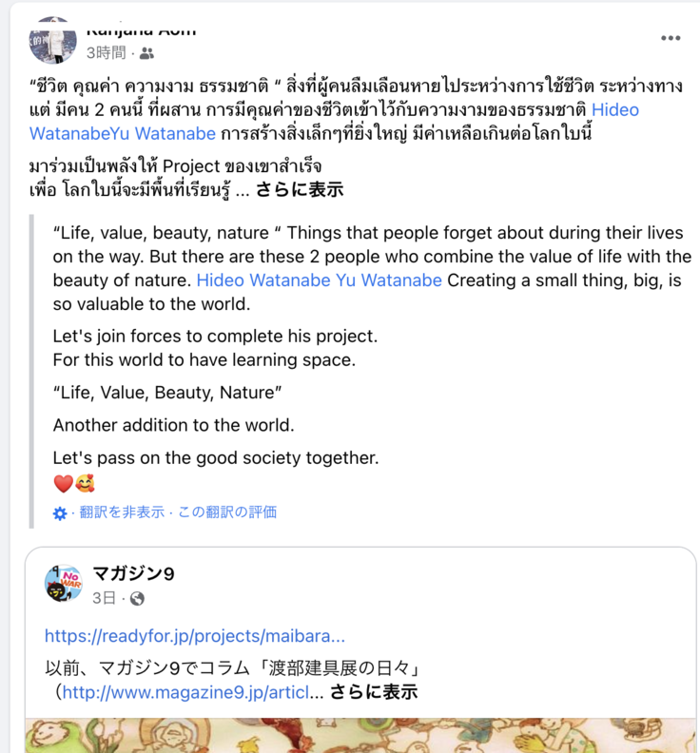The image size is (700, 753).
Task: Hide translation via 翻訳を非表示
Action: pyautogui.click(x=122, y=512)
